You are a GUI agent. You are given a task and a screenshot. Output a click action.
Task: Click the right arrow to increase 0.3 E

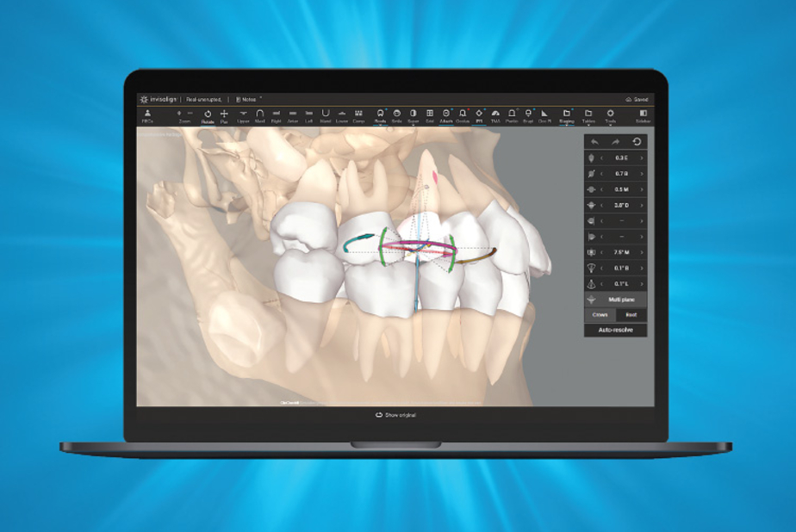643,157
